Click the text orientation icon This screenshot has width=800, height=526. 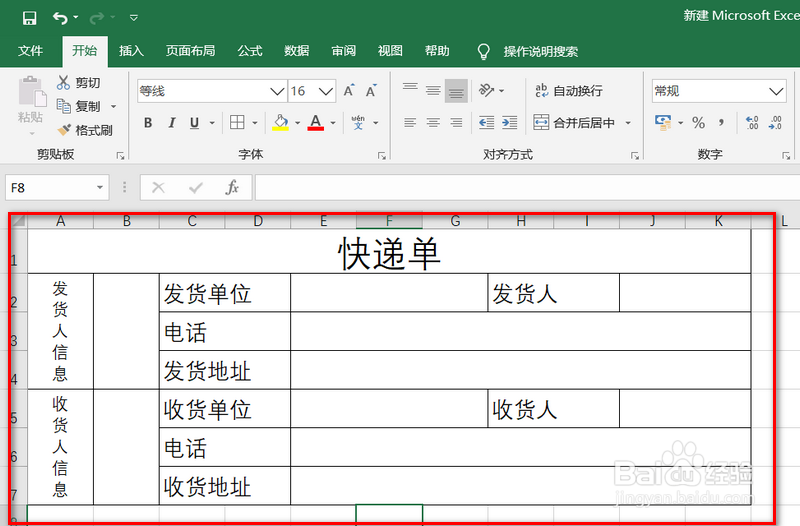click(x=487, y=91)
